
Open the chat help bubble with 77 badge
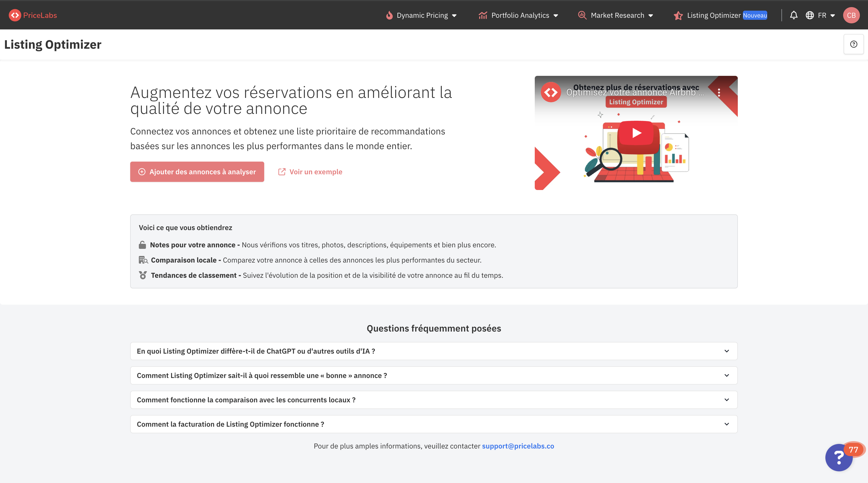point(839,457)
